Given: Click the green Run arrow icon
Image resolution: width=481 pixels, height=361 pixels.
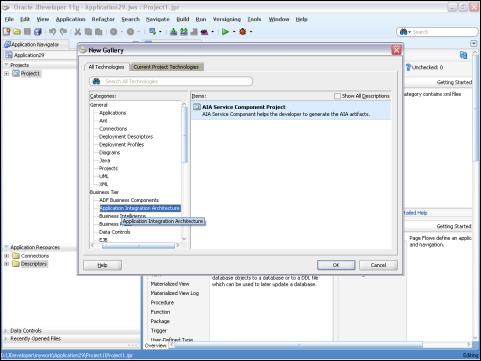Looking at the screenshot, I should click(x=225, y=32).
